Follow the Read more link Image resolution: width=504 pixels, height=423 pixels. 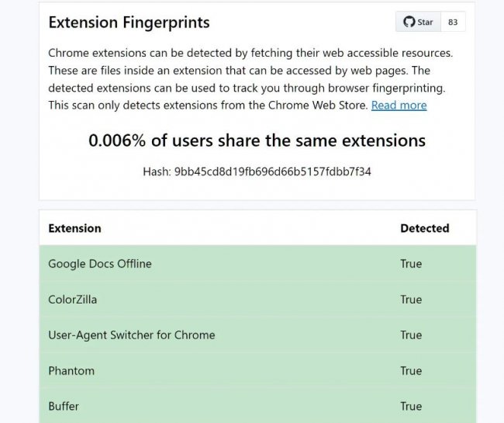tap(399, 105)
